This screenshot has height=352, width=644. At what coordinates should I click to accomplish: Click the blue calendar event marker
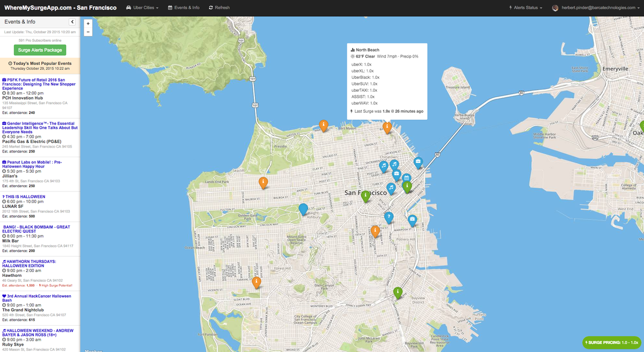[407, 179]
